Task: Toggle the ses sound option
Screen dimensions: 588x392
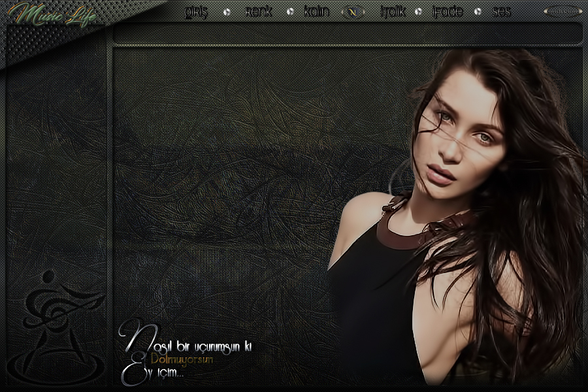Action: [502, 12]
